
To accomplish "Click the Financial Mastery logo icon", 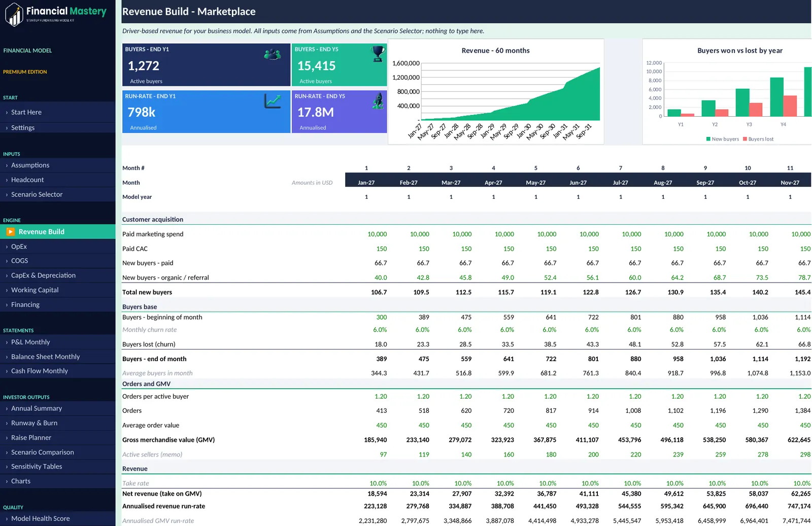I will coord(14,14).
